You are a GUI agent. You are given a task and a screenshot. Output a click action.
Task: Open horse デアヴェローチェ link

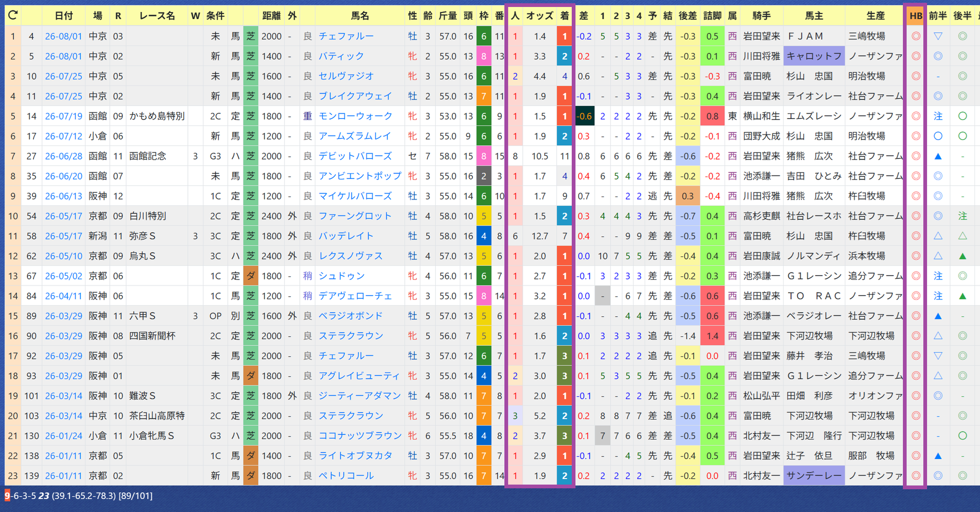(355, 296)
